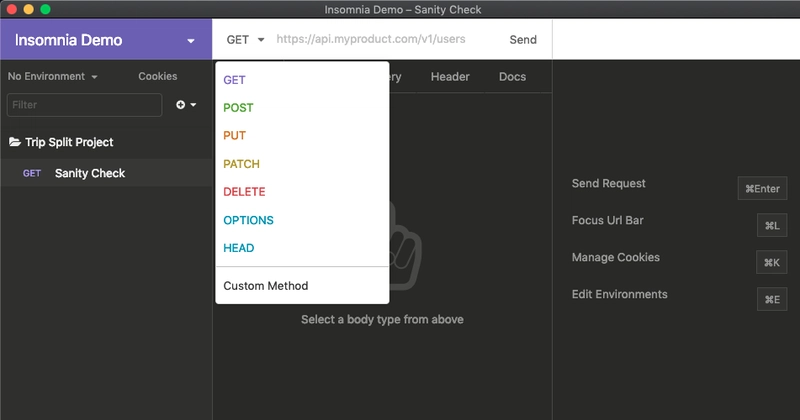Click the ⌘K Manage Cookies shortcut

click(x=771, y=262)
